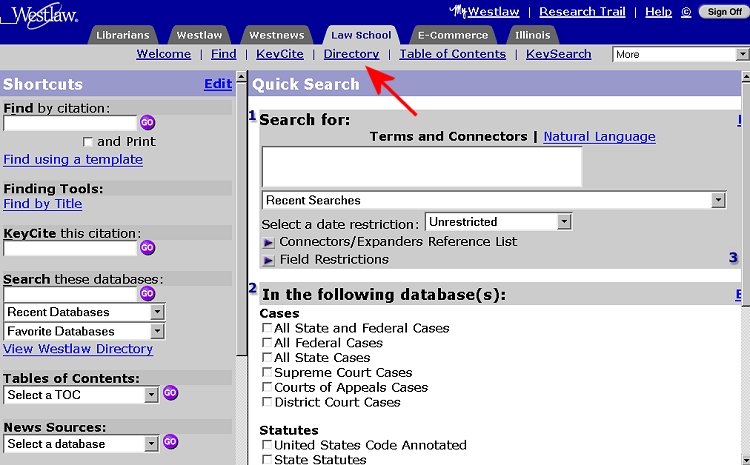Click GO button beside Find by citation field
The image size is (750, 465).
[147, 123]
